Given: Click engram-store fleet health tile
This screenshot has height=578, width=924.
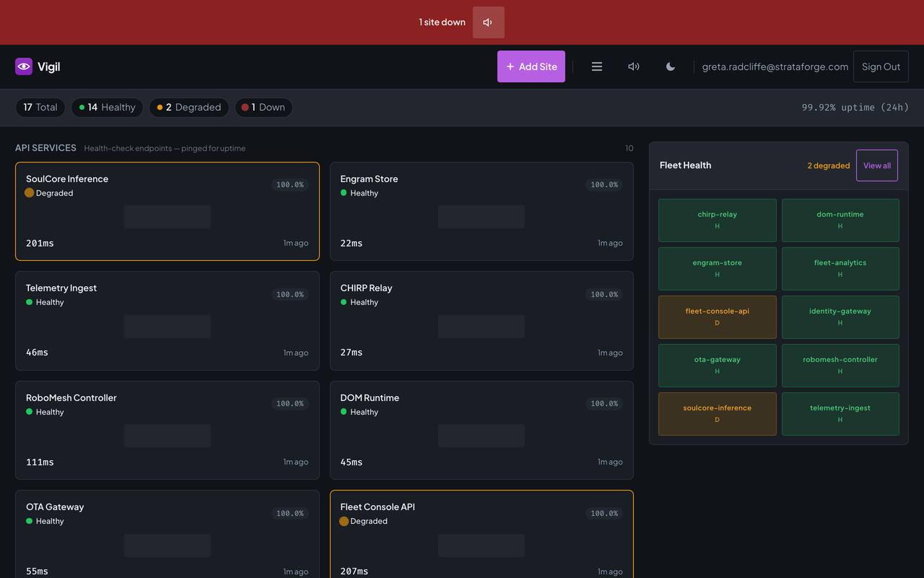Looking at the screenshot, I should point(718,269).
